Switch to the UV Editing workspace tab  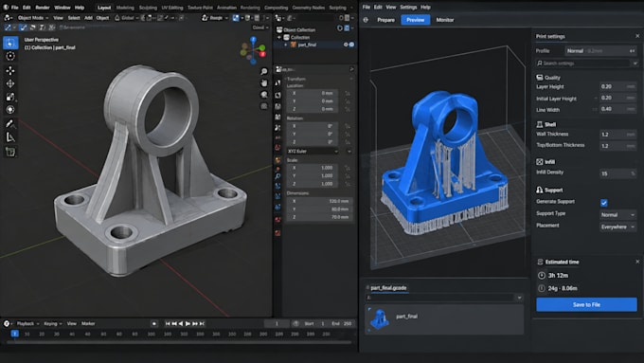(172, 8)
